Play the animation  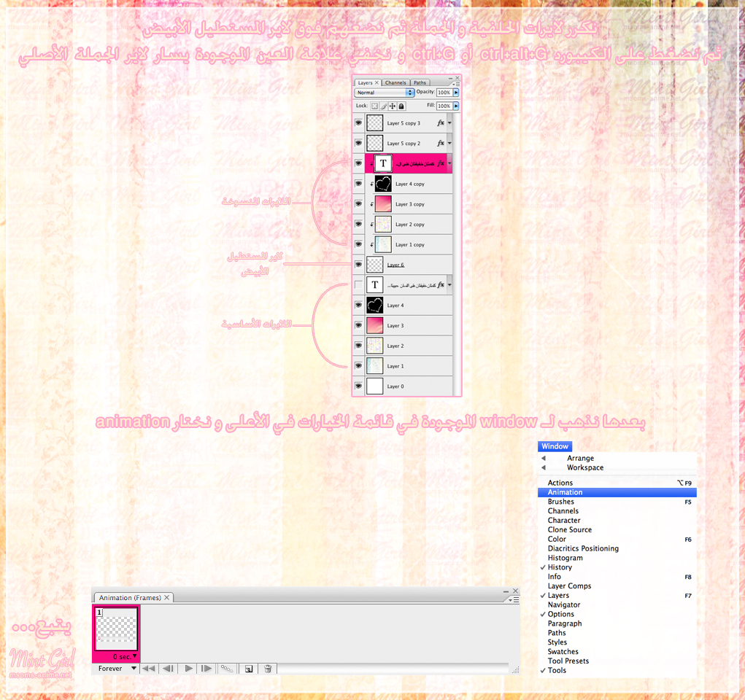coord(189,669)
